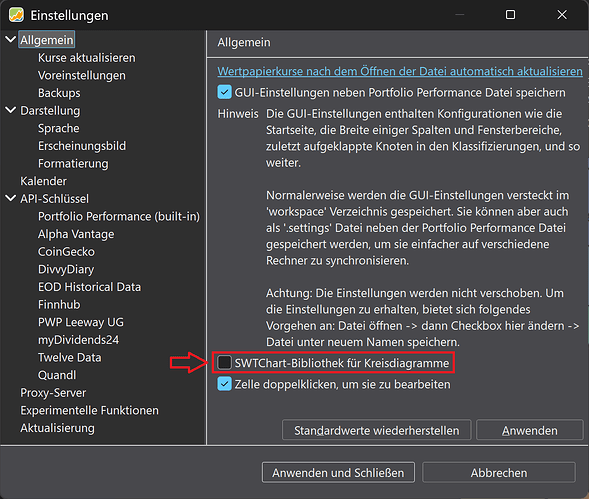
Task: Open the Backups settings page
Action: (x=59, y=93)
